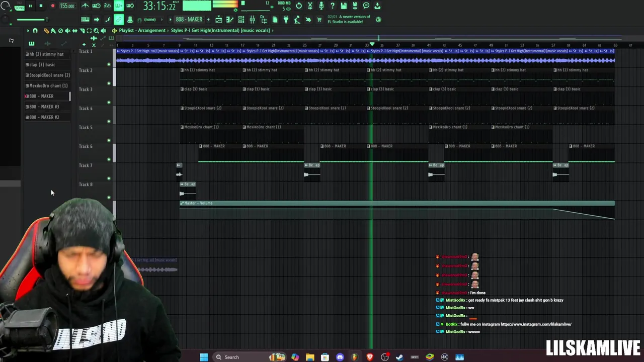
Task: Select the Paint brush tool
Action: point(53,31)
